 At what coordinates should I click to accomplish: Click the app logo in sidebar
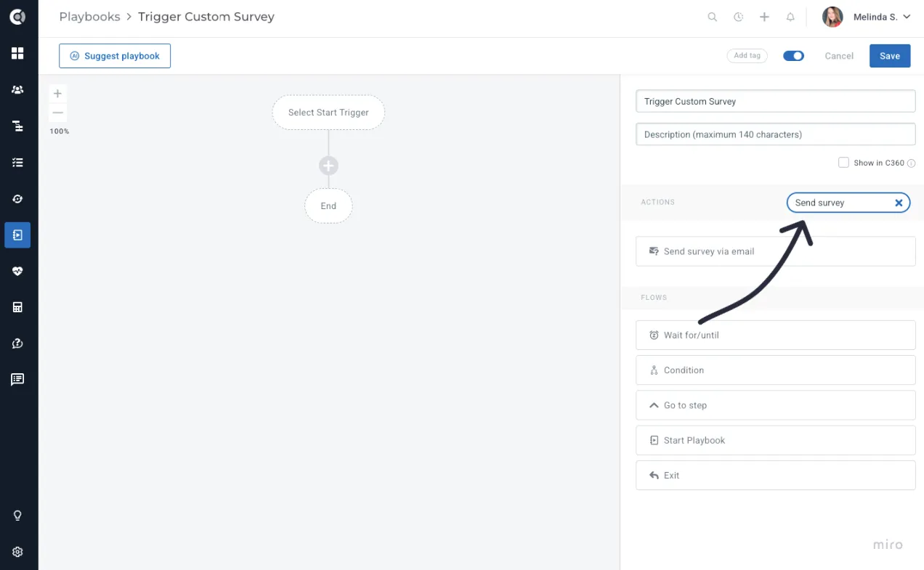(x=17, y=17)
